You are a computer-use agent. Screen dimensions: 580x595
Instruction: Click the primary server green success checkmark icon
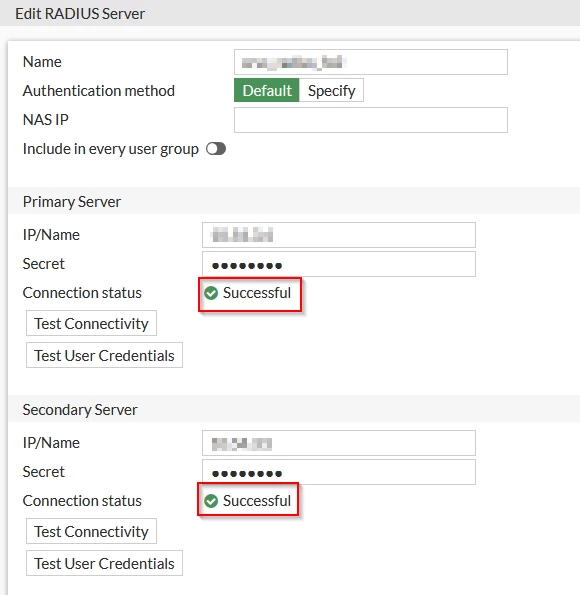tap(211, 293)
